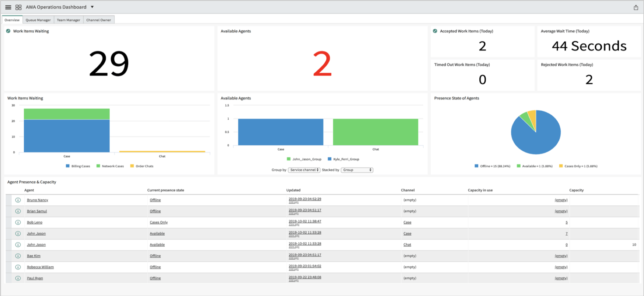Click updated timestamp 2019-09-22 23:48:08
Image resolution: width=644 pixels, height=296 pixels.
305,277
